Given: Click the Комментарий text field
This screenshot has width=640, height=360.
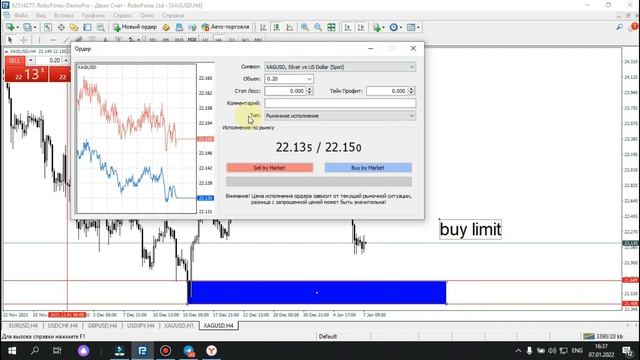Looking at the screenshot, I should (x=340, y=103).
